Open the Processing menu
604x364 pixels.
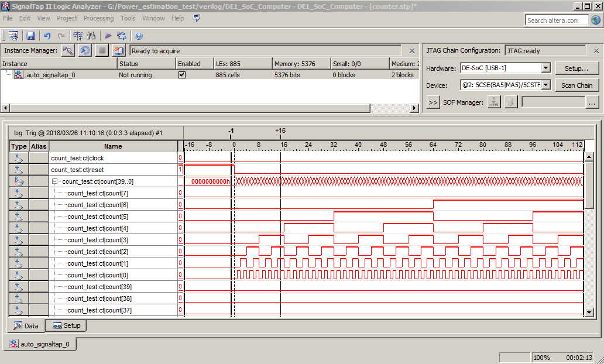[x=98, y=18]
